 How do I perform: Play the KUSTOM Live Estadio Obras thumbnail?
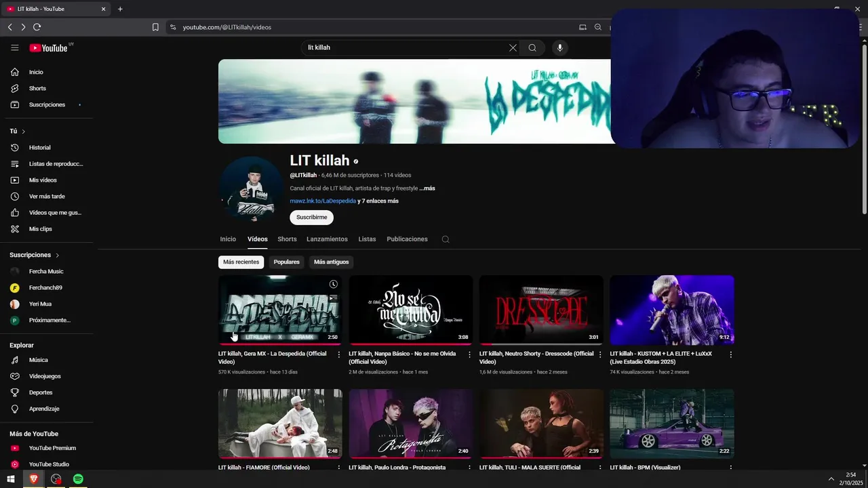672,310
